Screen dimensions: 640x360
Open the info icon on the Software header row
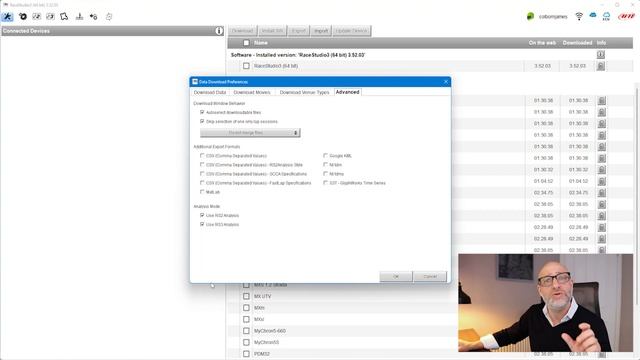[x=600, y=54]
